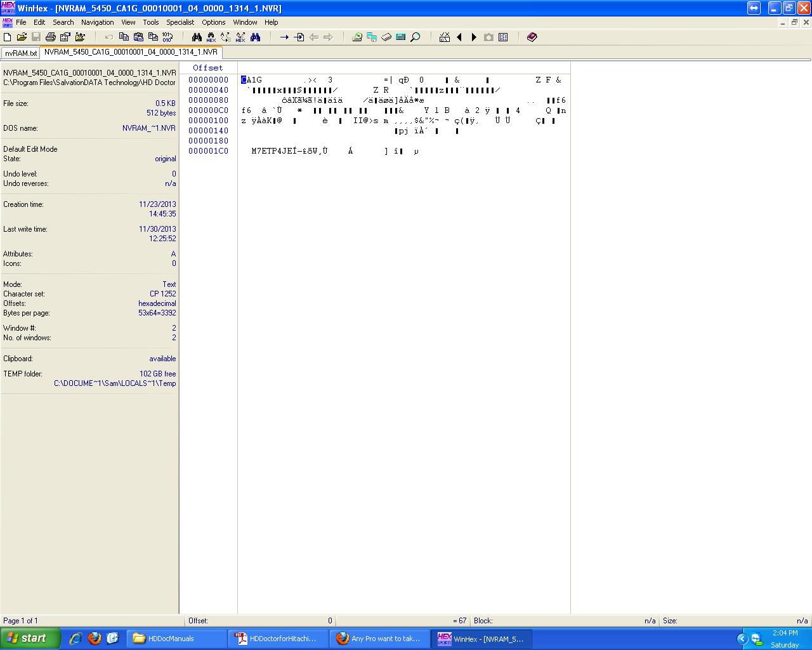Click the blue Continue Search binoculars icon
The width and height of the screenshot is (812, 650).
click(x=255, y=37)
